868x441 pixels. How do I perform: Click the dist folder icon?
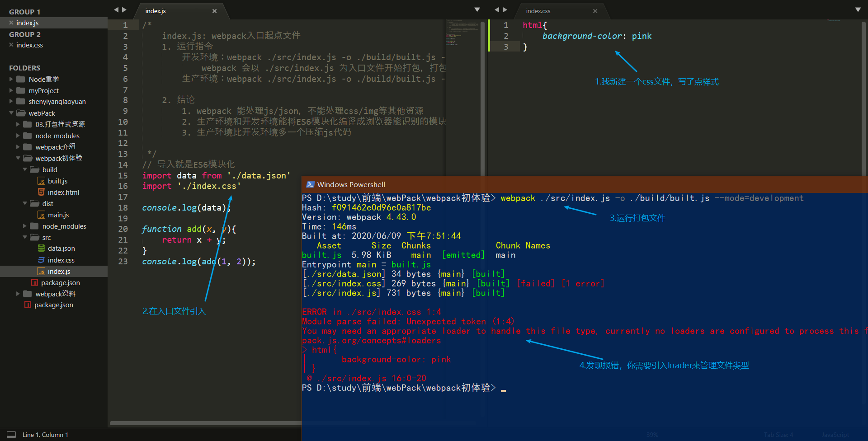click(x=34, y=203)
